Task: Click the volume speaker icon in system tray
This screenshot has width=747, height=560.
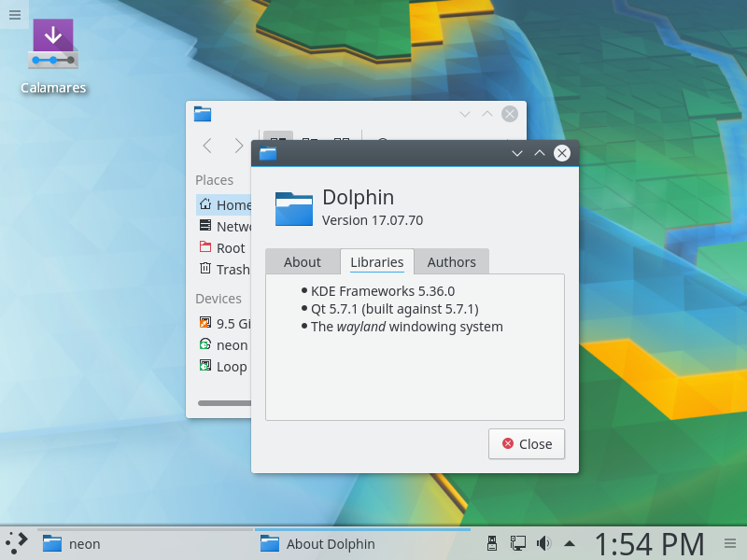Action: point(543,543)
